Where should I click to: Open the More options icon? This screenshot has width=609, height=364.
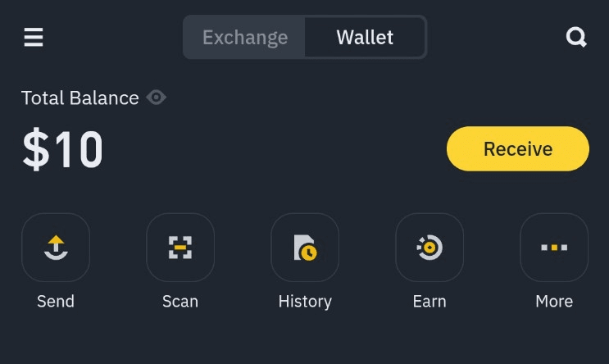(554, 248)
